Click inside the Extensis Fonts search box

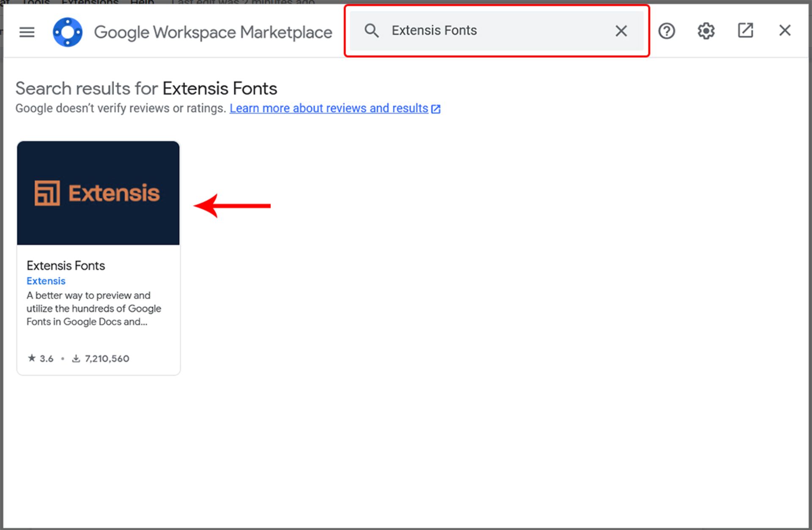coord(499,30)
